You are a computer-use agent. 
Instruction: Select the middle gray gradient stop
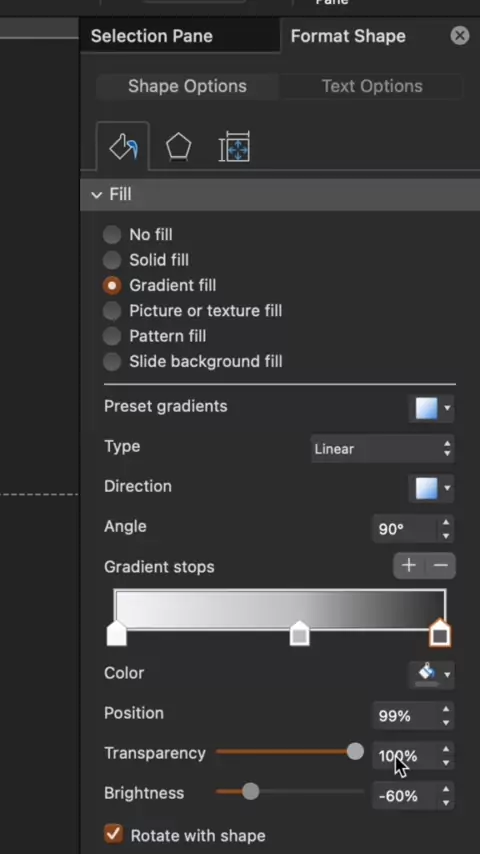[x=299, y=634]
